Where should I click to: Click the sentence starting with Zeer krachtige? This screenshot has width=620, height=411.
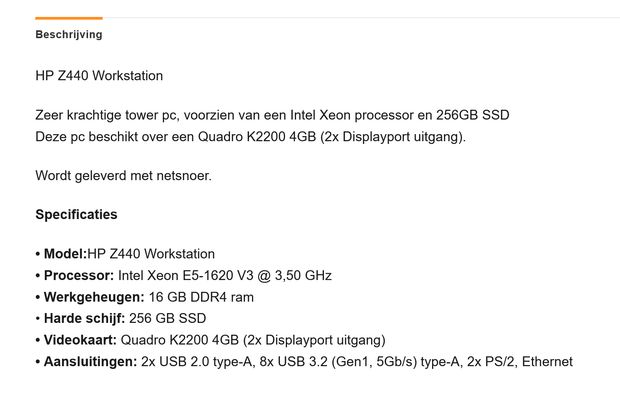[272, 115]
